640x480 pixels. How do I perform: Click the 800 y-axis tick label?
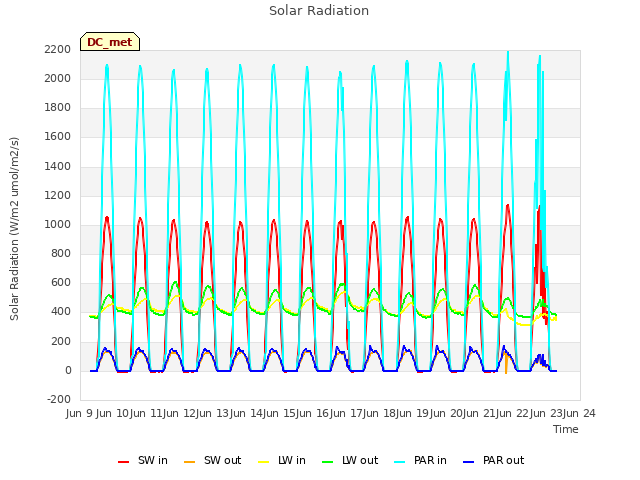pyautogui.click(x=61, y=253)
